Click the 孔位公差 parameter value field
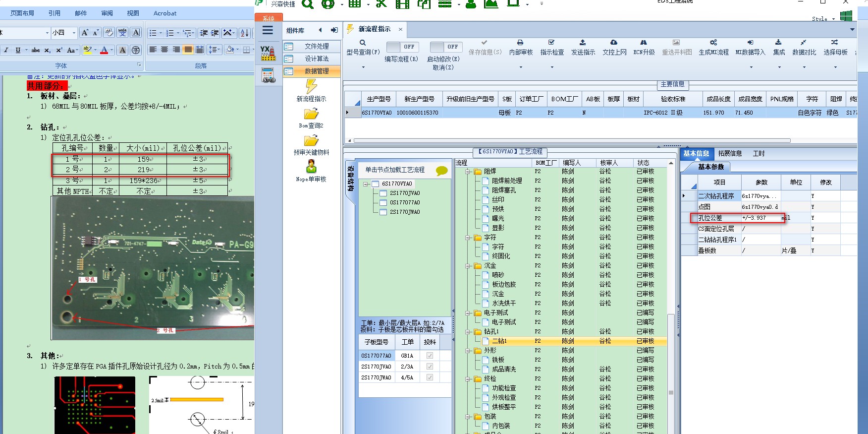This screenshot has height=434, width=868. [760, 218]
